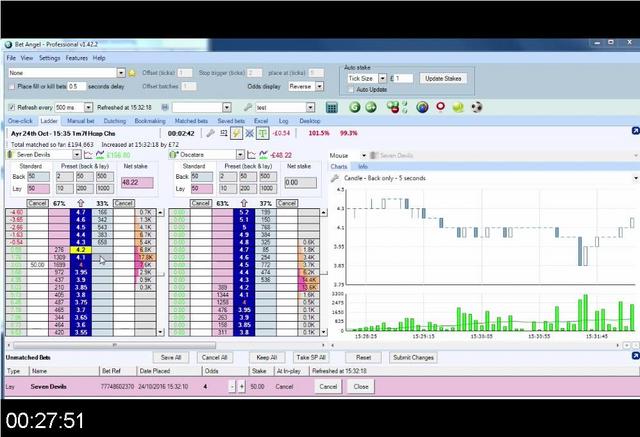Click the soccer ball icon
This screenshot has height=437, width=640.
pyautogui.click(x=476, y=107)
